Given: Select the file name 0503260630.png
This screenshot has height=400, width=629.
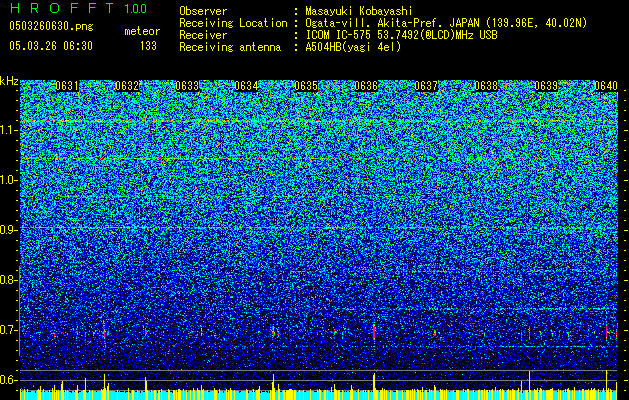Looking at the screenshot, I should pos(51,26).
